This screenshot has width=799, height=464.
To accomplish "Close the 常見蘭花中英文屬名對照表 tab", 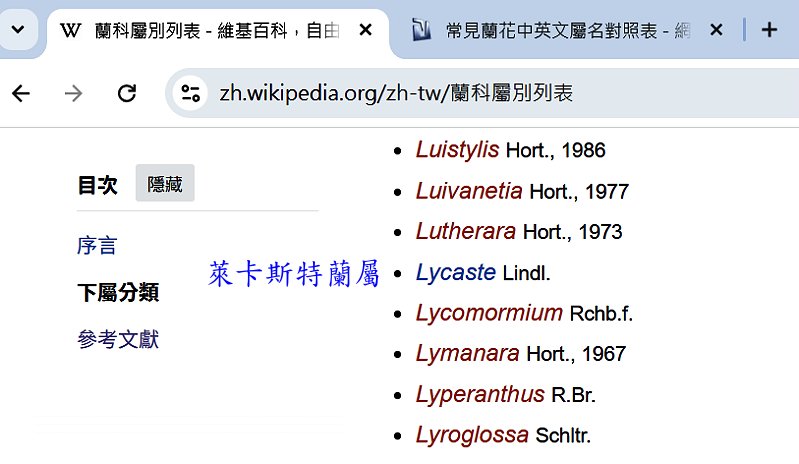I will 716,30.
